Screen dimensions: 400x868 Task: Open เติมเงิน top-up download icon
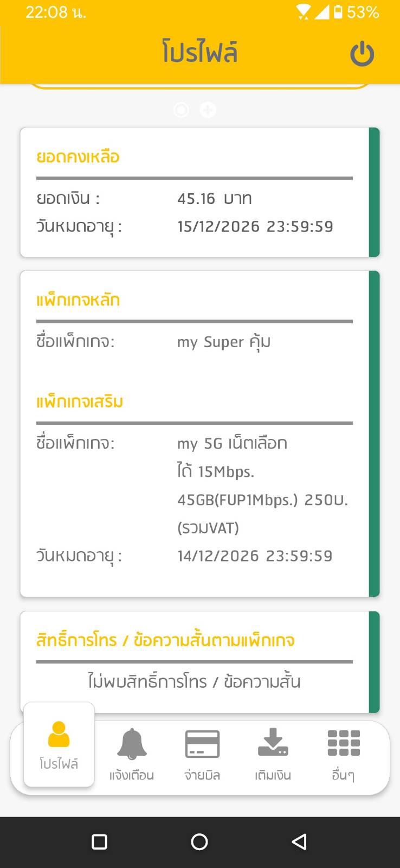(273, 754)
